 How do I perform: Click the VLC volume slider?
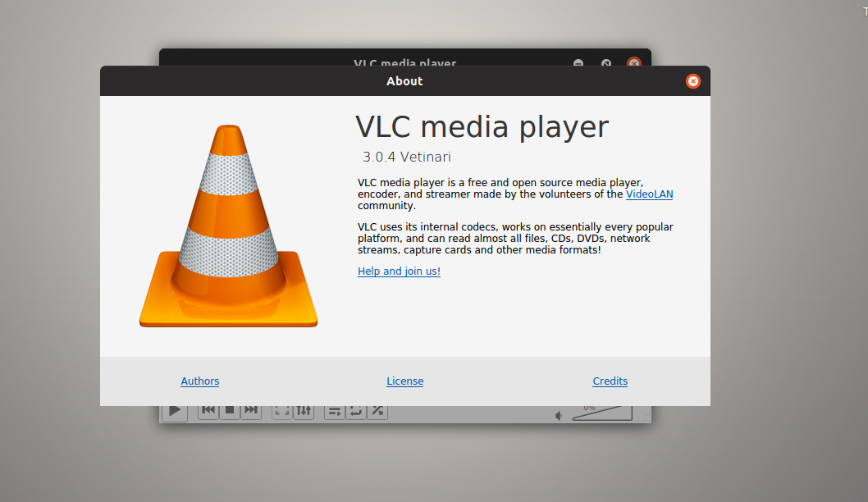(602, 413)
